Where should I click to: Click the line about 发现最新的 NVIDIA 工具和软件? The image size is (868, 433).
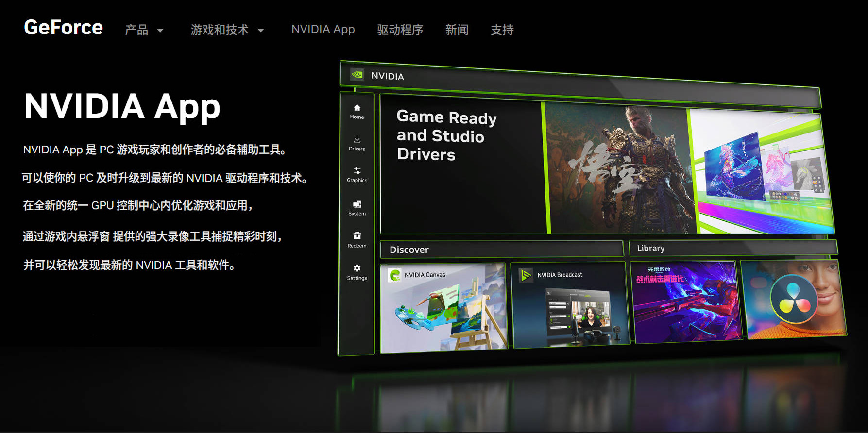coord(130,265)
